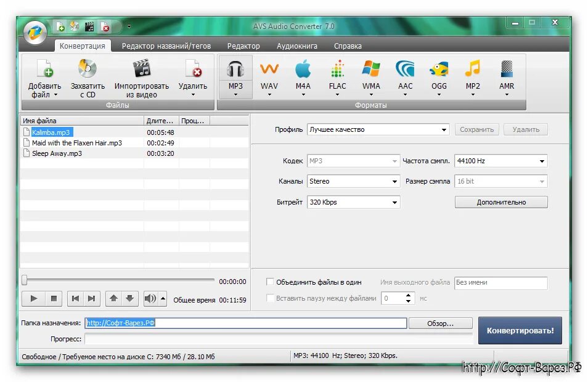The image size is (588, 382).
Task: Expand the volume control arrow
Action: [x=163, y=298]
